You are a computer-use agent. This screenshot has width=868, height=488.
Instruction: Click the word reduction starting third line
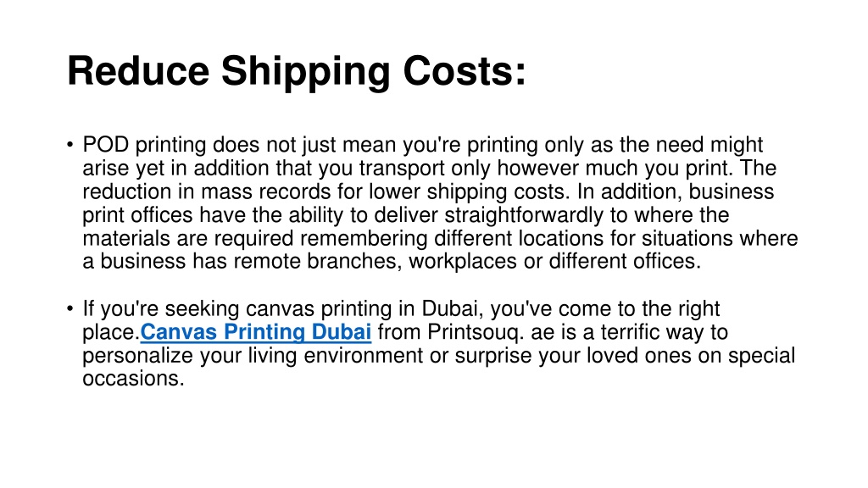point(127,192)
